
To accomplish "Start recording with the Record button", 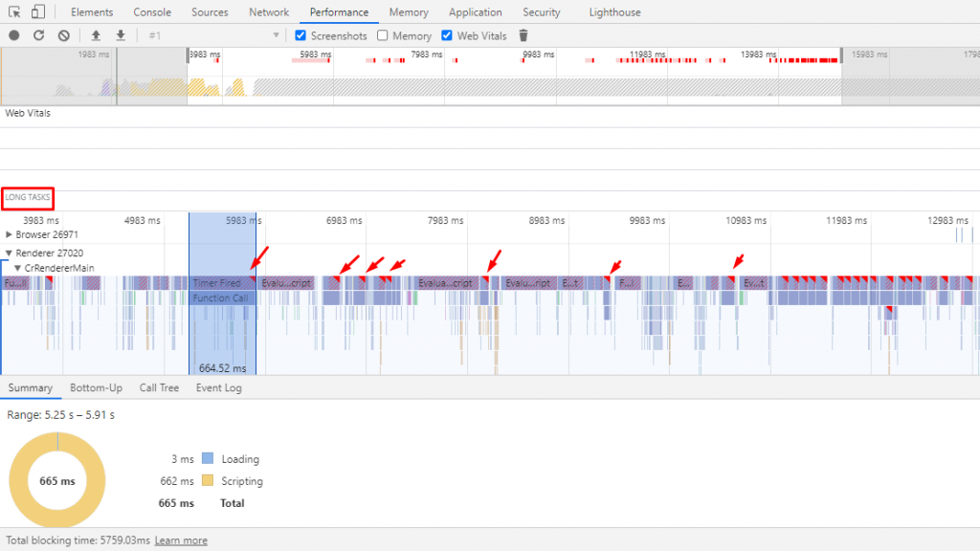I will coord(14,35).
